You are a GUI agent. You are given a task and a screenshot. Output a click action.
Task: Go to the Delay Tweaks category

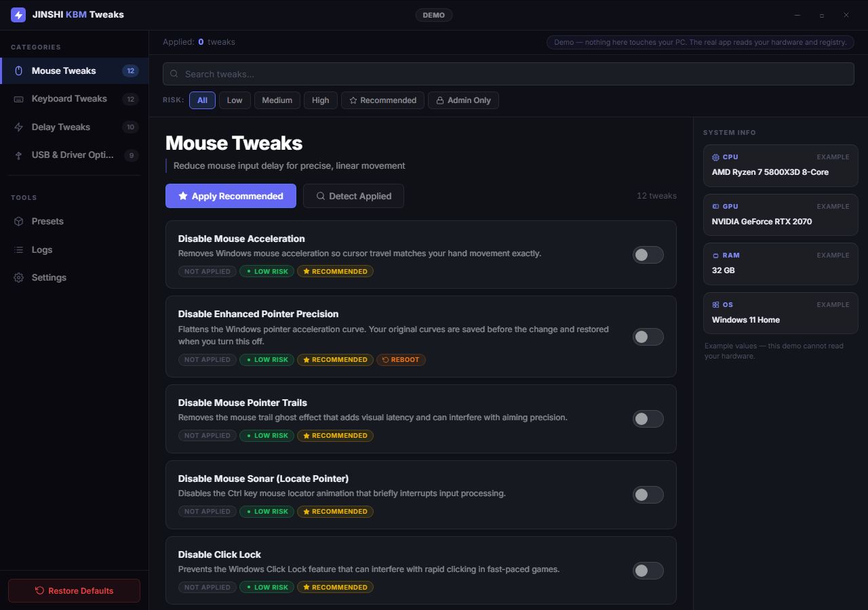75,127
